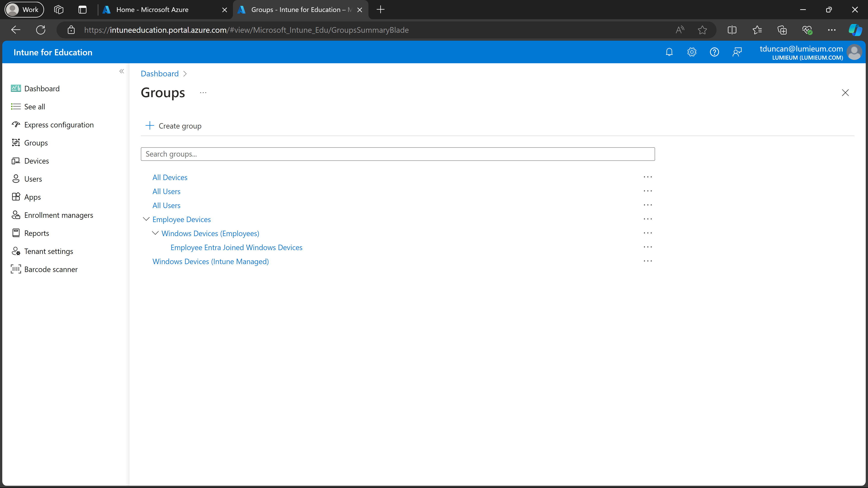The image size is (868, 488).
Task: Open options for Windows Devices (Intune Managed)
Action: pyautogui.click(x=648, y=261)
